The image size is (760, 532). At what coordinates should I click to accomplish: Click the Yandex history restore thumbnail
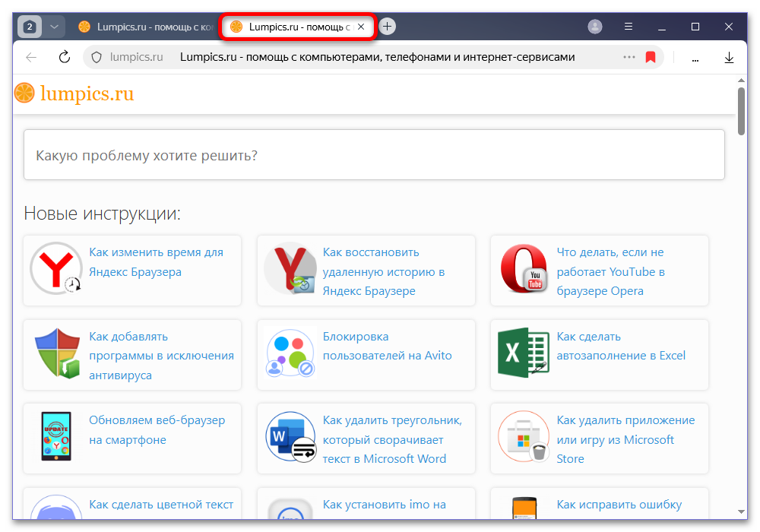click(x=290, y=269)
